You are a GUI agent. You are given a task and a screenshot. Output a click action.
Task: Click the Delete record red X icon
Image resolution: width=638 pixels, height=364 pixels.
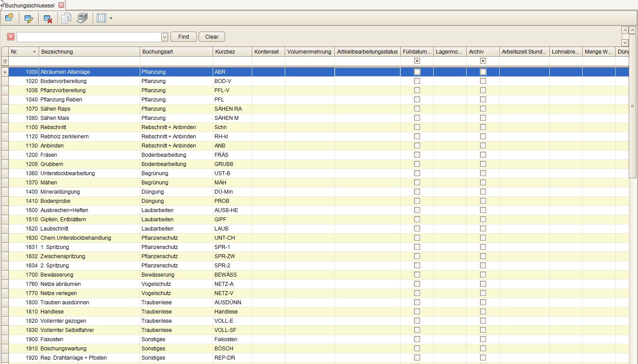pyautogui.click(x=48, y=18)
